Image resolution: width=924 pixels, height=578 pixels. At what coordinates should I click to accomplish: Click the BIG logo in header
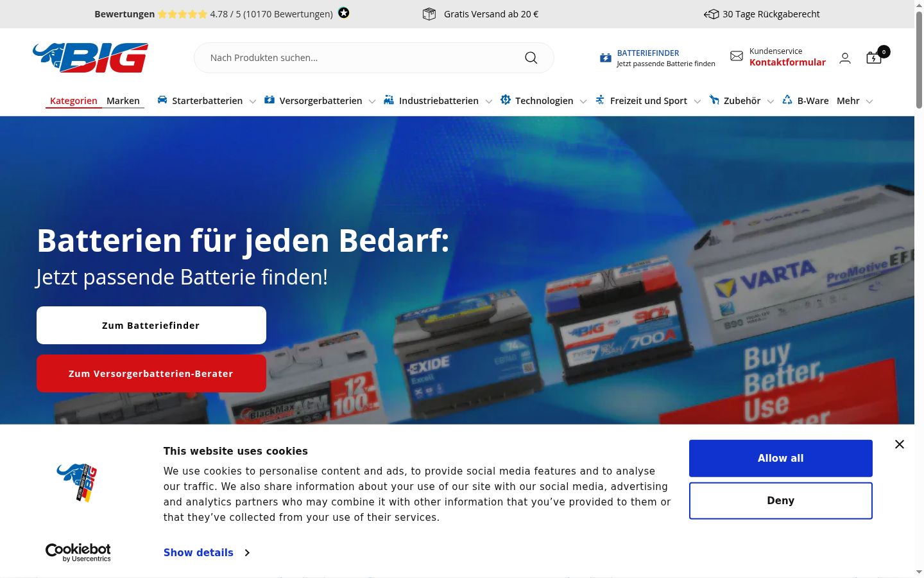[x=90, y=58]
